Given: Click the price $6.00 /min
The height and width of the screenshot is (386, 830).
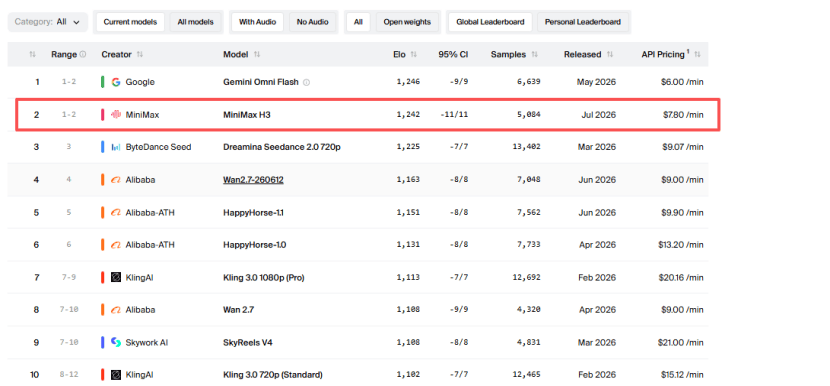Looking at the screenshot, I should click(x=682, y=82).
